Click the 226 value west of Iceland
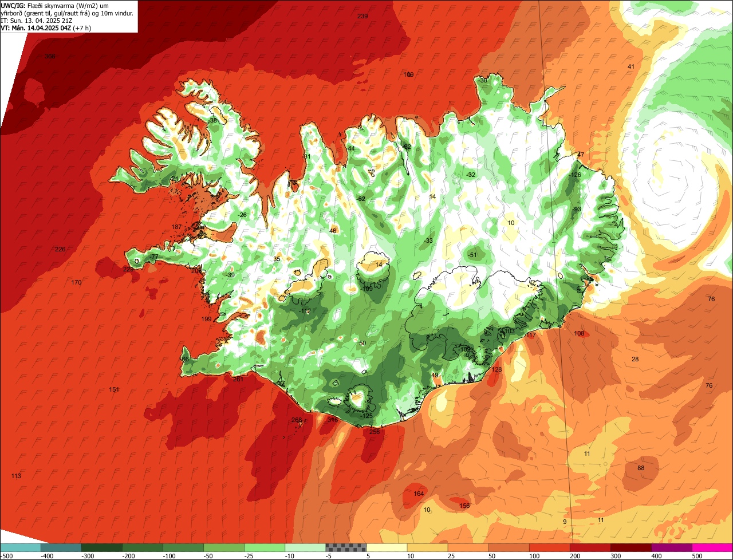The image size is (733, 560). pos(60,249)
